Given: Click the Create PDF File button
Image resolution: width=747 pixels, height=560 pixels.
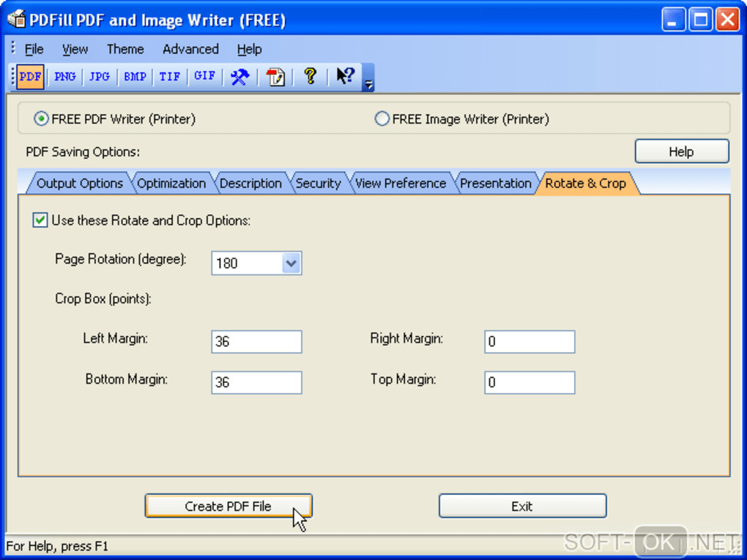Looking at the screenshot, I should 228,506.
